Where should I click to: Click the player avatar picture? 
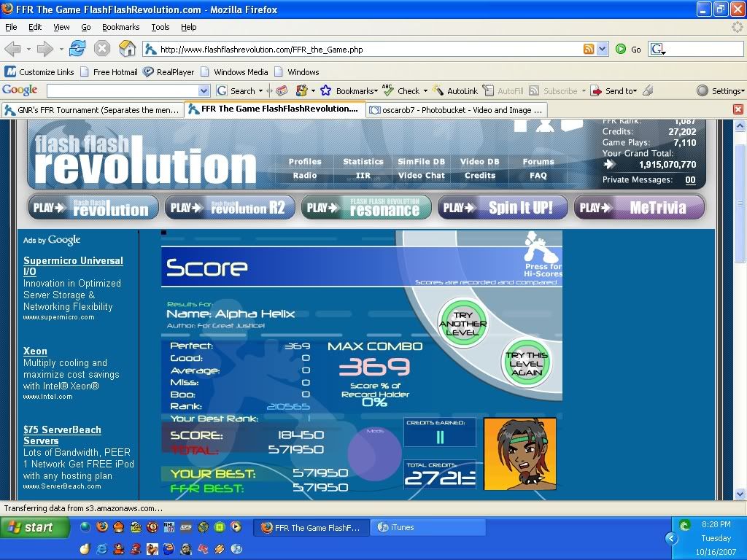(519, 454)
